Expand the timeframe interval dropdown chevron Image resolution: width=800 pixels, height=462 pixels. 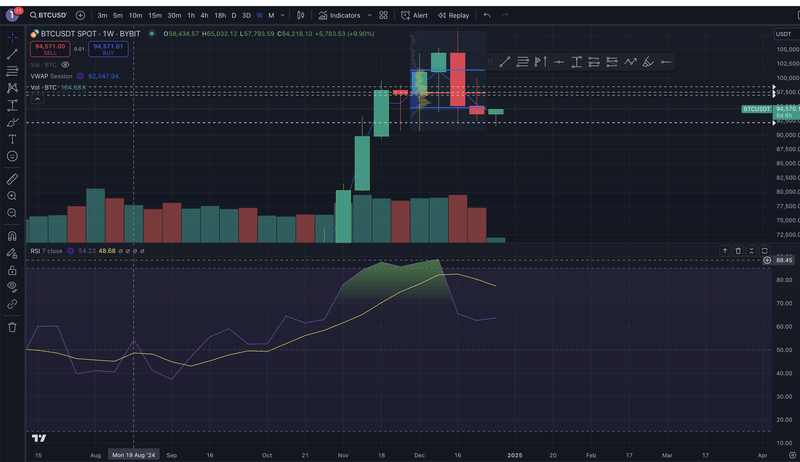click(x=283, y=15)
